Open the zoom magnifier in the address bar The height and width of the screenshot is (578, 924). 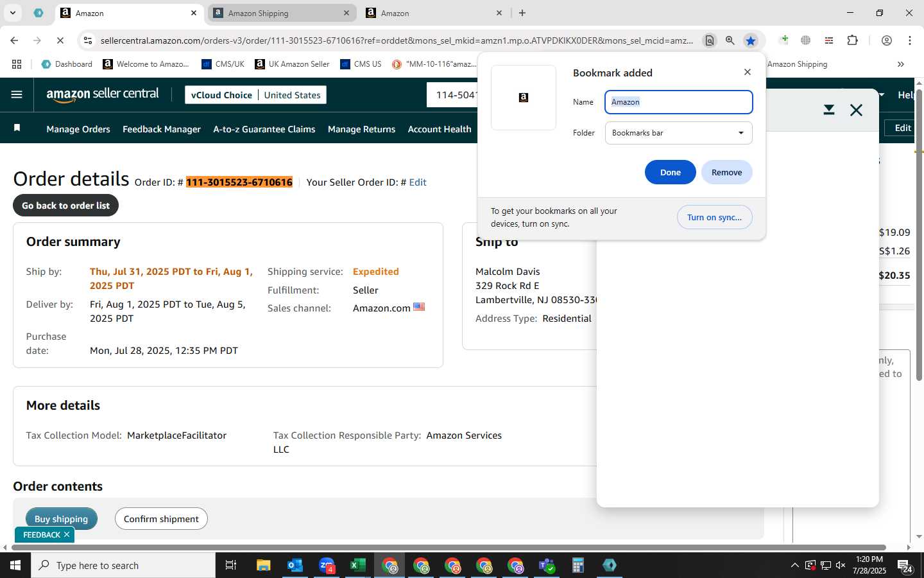tap(730, 40)
